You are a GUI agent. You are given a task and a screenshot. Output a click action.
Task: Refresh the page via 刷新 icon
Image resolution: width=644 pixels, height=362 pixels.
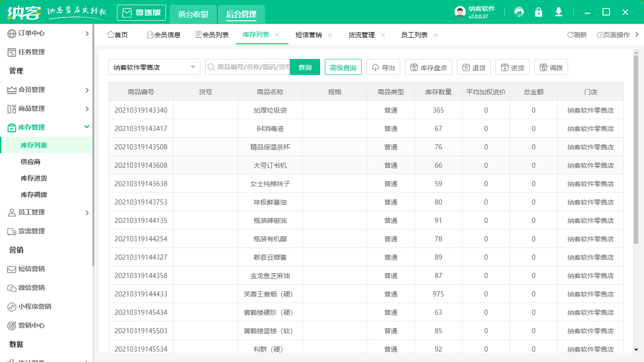(x=577, y=34)
